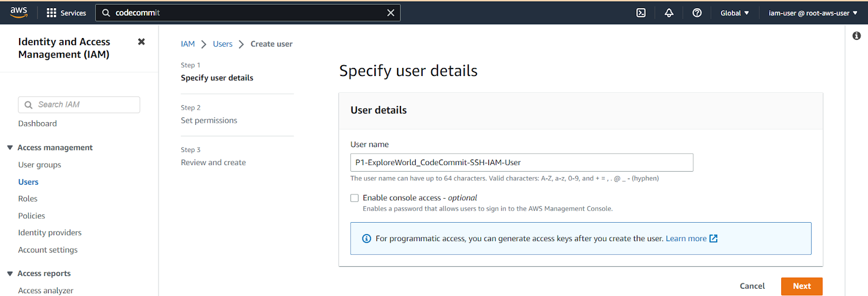The height and width of the screenshot is (296, 868).
Task: Open the iam-user account dropdown
Action: [x=813, y=13]
